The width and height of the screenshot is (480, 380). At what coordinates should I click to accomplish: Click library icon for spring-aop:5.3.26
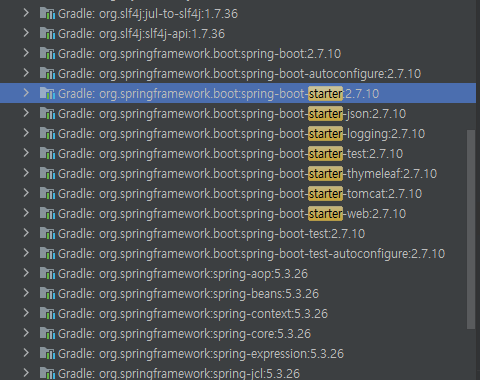pos(47,274)
